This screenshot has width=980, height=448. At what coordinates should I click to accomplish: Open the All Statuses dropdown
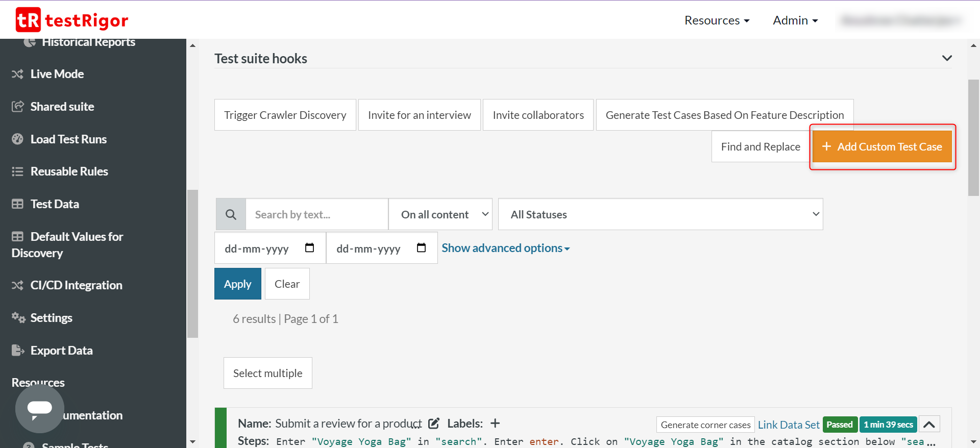pos(660,214)
